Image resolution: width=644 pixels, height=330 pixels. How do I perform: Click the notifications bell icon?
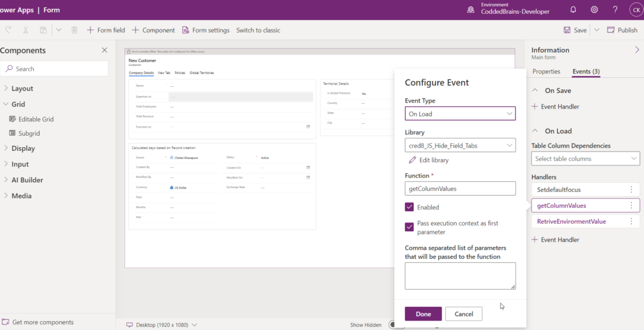click(573, 9)
